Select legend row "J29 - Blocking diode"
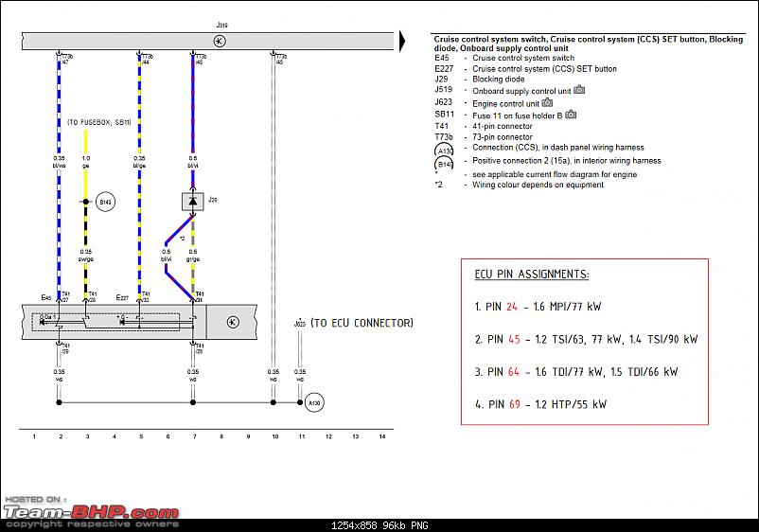 (x=479, y=79)
